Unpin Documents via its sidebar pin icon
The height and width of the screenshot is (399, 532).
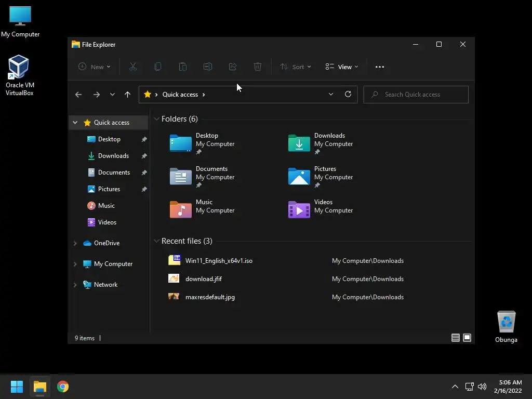click(144, 172)
